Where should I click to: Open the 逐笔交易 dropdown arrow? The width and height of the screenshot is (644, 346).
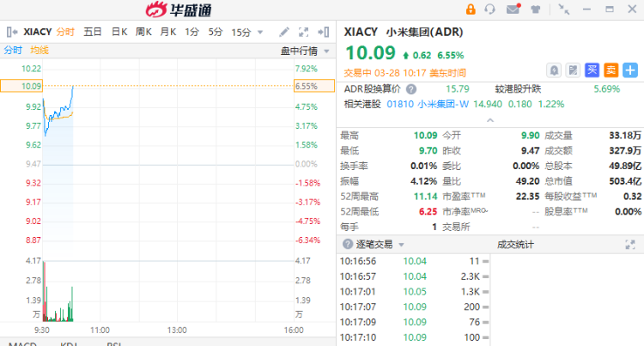[x=401, y=245]
